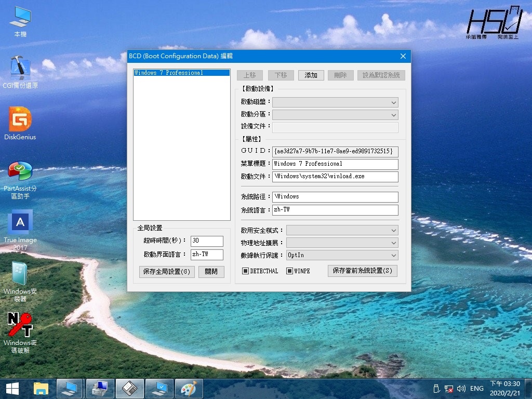Click the 系統路徑 input field

(335, 197)
